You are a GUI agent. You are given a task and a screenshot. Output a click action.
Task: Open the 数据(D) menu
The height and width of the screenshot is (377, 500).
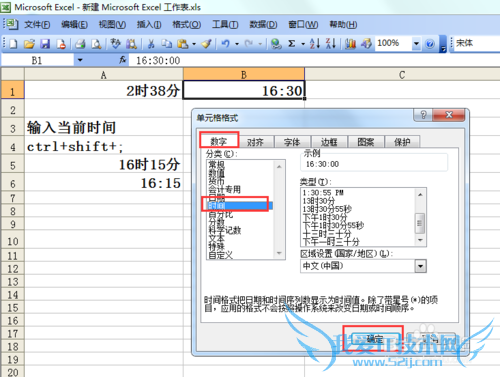[263, 24]
